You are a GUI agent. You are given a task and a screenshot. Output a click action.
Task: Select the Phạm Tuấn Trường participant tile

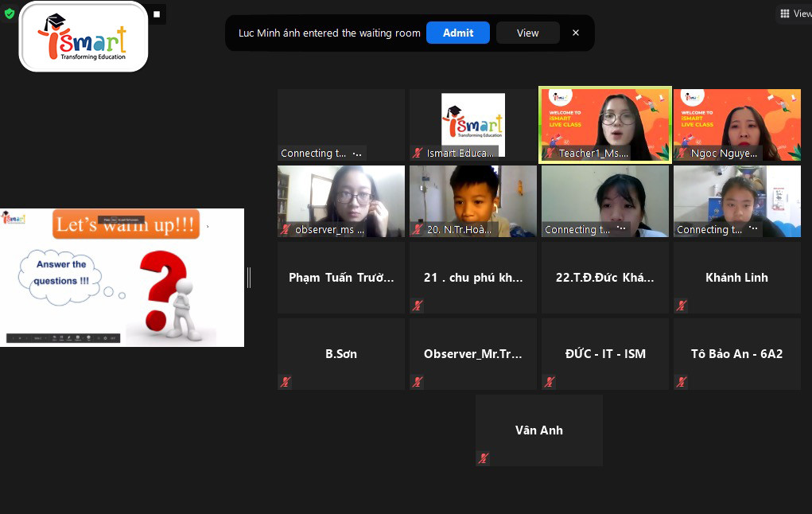coord(340,278)
